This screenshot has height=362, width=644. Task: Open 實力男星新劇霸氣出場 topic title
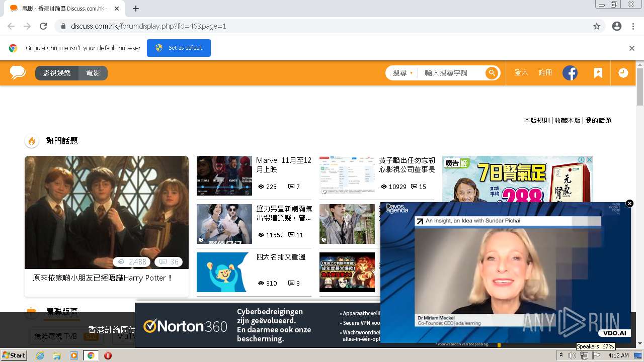click(x=284, y=213)
